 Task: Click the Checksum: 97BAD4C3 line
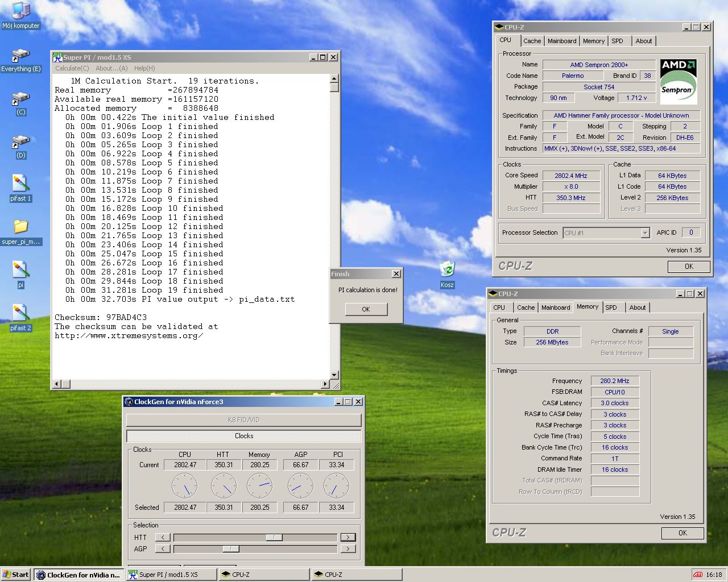coord(101,317)
